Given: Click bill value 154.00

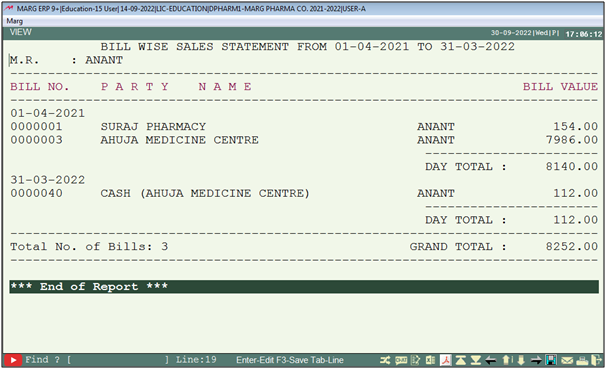Looking at the screenshot, I should (x=576, y=127).
